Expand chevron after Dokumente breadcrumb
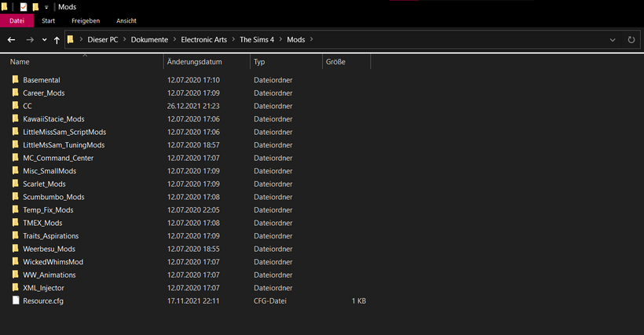 point(174,39)
